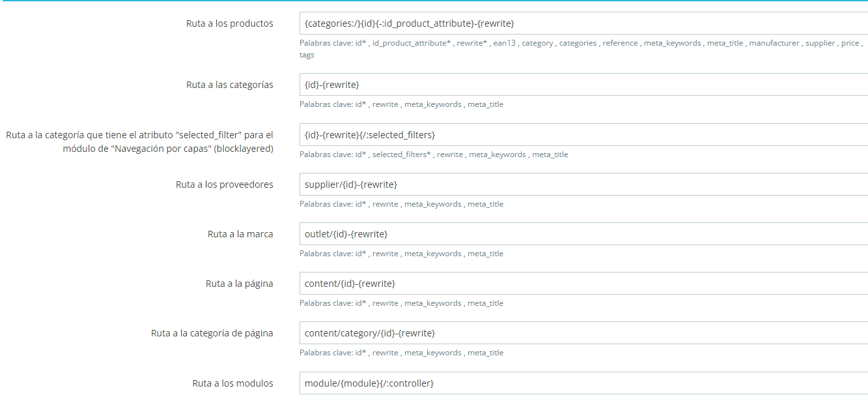Click the 'manufacturer' keyword in products hint

tap(774, 43)
